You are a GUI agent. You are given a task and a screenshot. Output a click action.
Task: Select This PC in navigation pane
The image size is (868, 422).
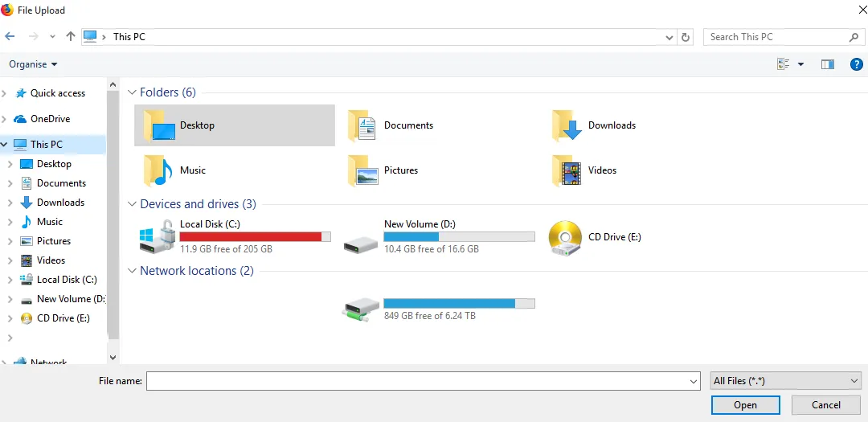point(47,144)
